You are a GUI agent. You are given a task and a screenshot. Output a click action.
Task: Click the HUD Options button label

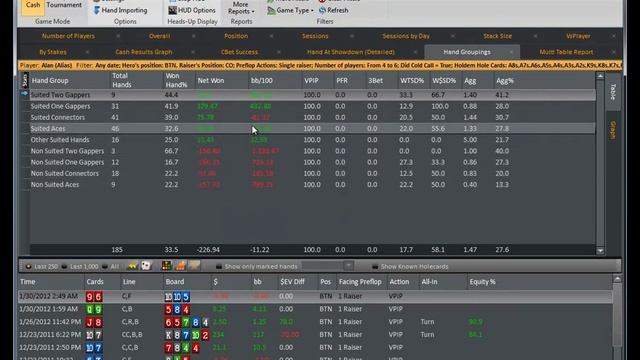pyautogui.click(x=196, y=10)
